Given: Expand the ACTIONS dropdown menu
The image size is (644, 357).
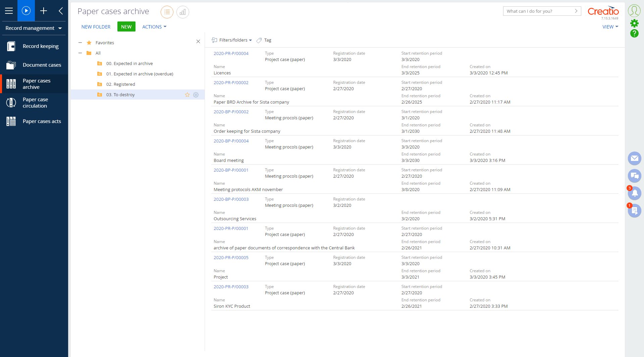Looking at the screenshot, I should coord(154,27).
